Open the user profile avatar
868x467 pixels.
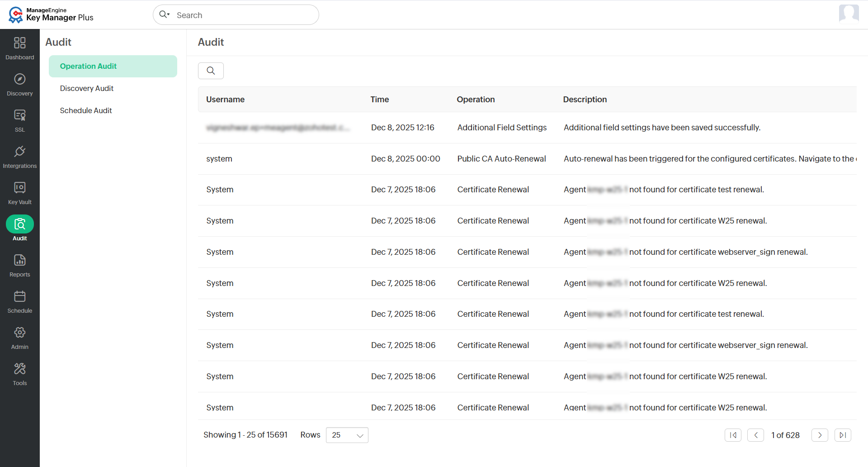pyautogui.click(x=849, y=14)
